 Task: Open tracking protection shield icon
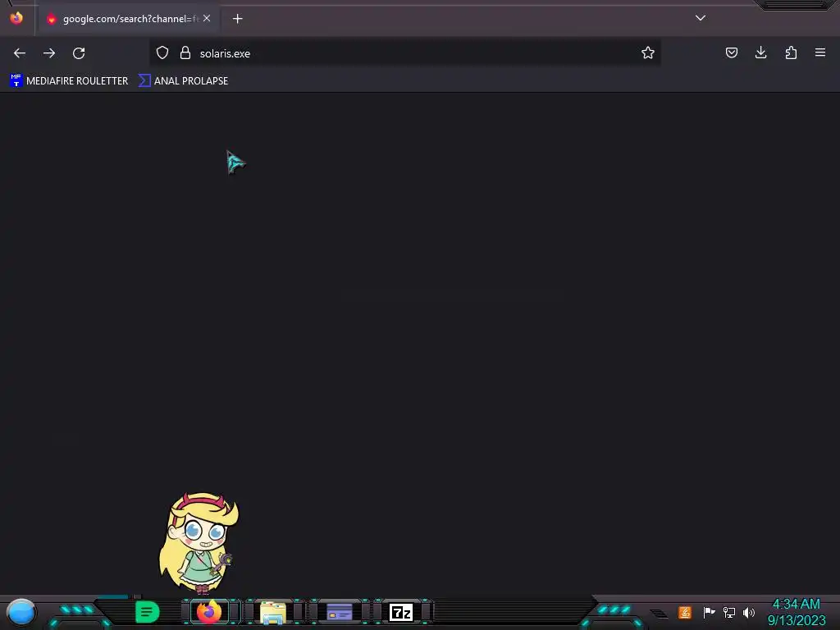pyautogui.click(x=162, y=52)
